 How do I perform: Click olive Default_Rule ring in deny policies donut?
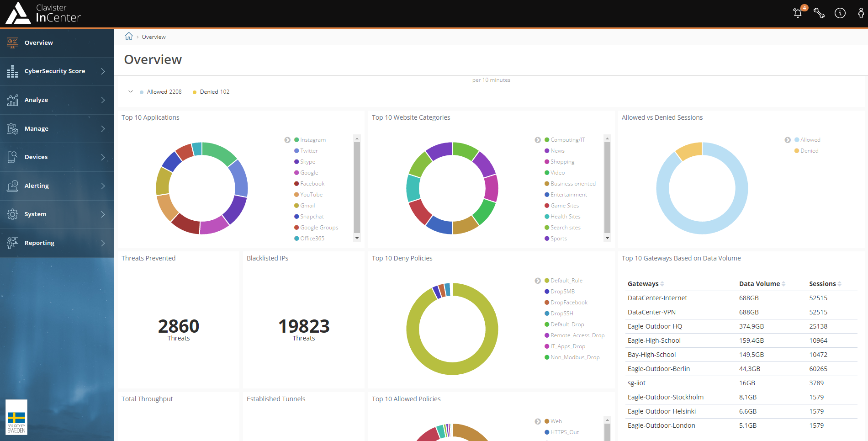tap(452, 369)
